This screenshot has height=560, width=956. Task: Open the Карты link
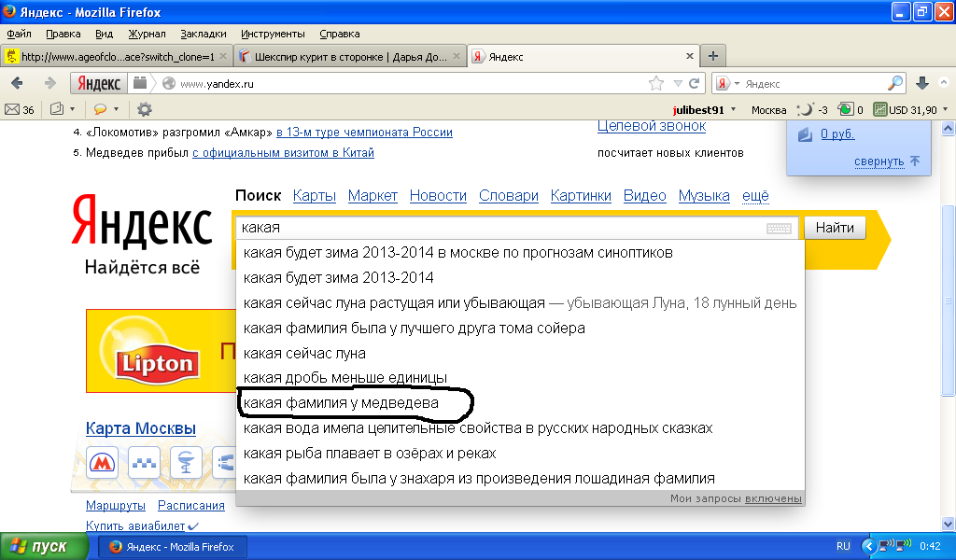pyautogui.click(x=314, y=196)
